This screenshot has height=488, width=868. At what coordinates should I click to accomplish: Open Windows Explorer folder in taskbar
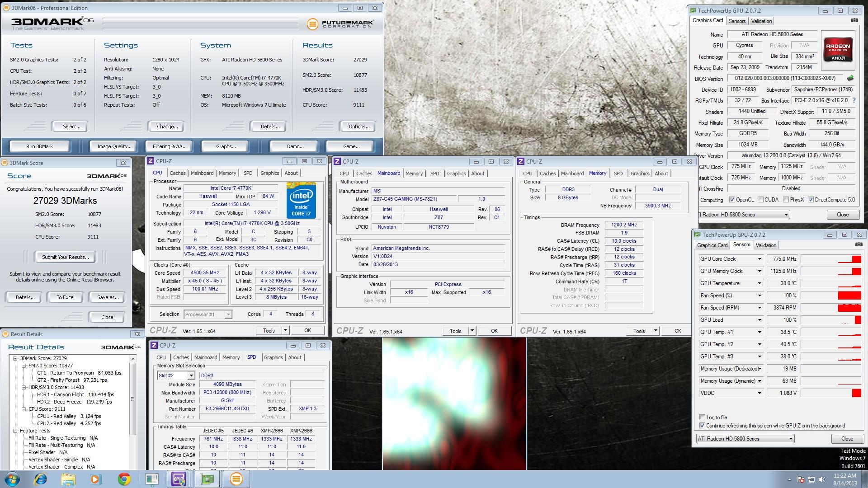pos(68,479)
